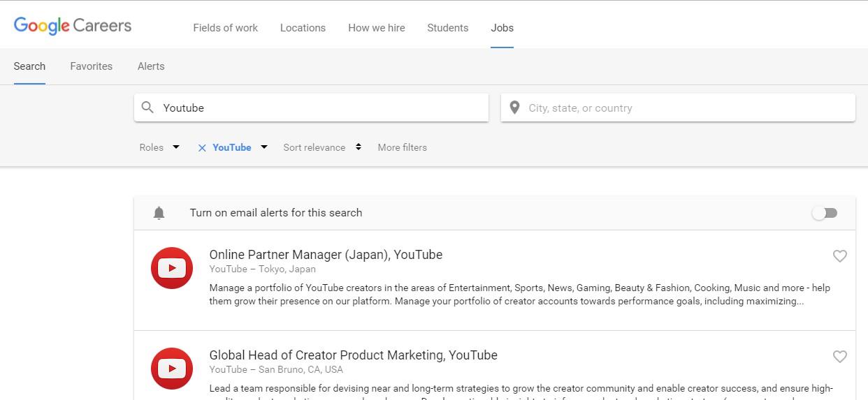Click the magnifying glass search icon
The width and height of the screenshot is (868, 400).
coord(147,108)
